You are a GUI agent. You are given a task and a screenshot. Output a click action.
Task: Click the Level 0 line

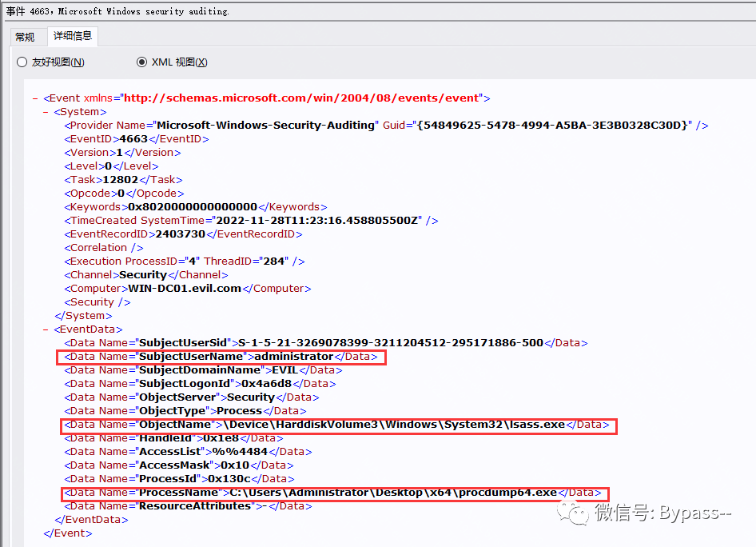point(111,166)
